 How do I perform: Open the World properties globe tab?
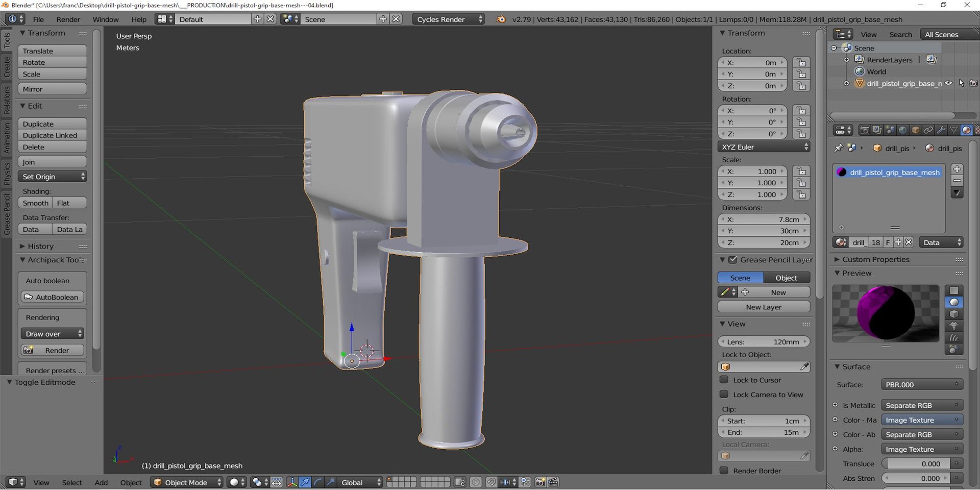click(x=902, y=130)
